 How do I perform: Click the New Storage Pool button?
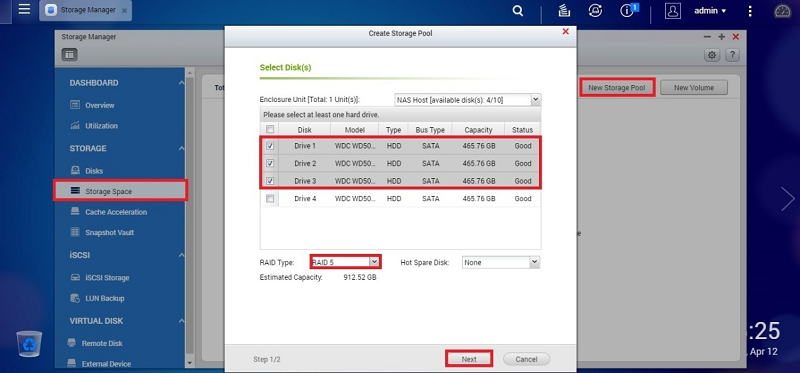tap(617, 88)
